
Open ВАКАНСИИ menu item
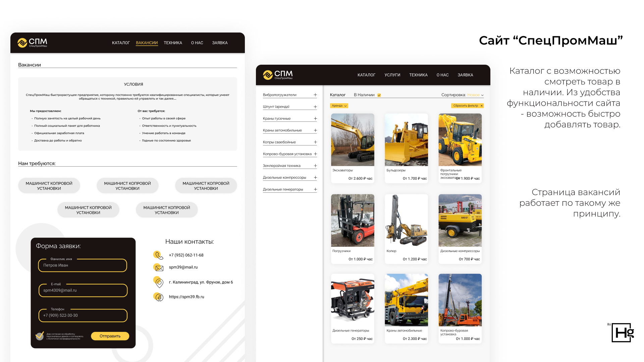pyautogui.click(x=147, y=43)
